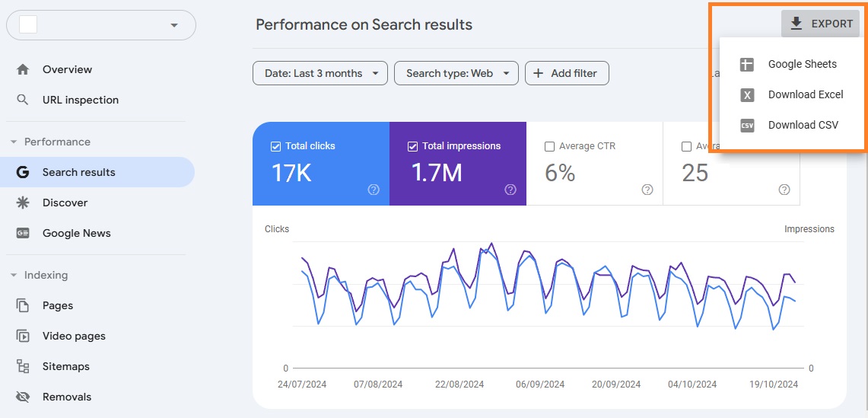
Task: Open Removals in the sidebar
Action: [67, 397]
